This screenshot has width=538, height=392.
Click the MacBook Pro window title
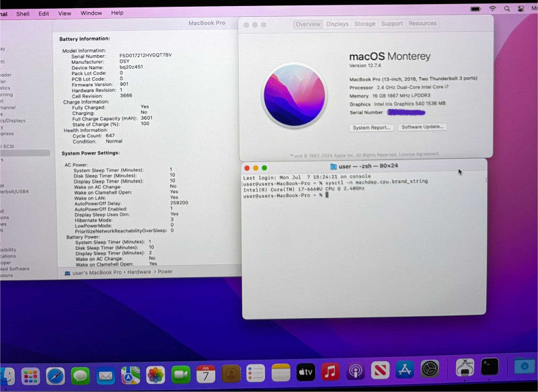pyautogui.click(x=206, y=23)
